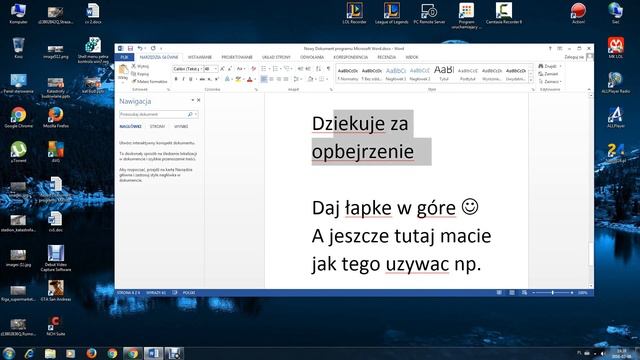Decrease font size with shrink font icon
The image size is (640, 360).
(230, 69)
